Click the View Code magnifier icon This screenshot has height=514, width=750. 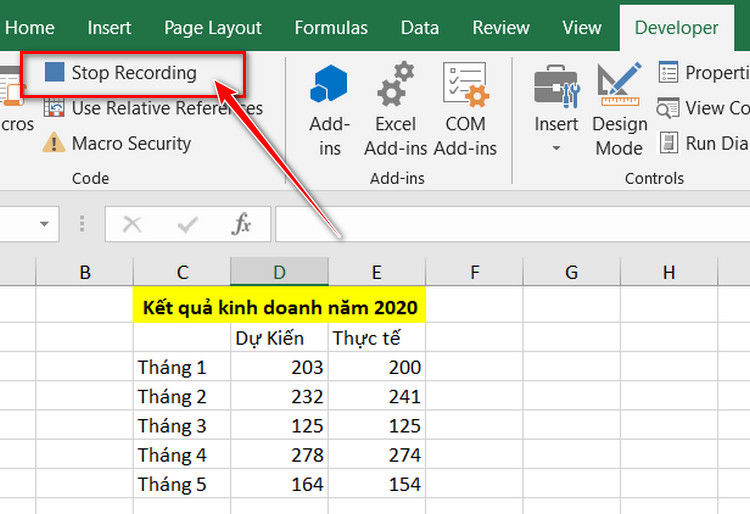click(x=668, y=108)
